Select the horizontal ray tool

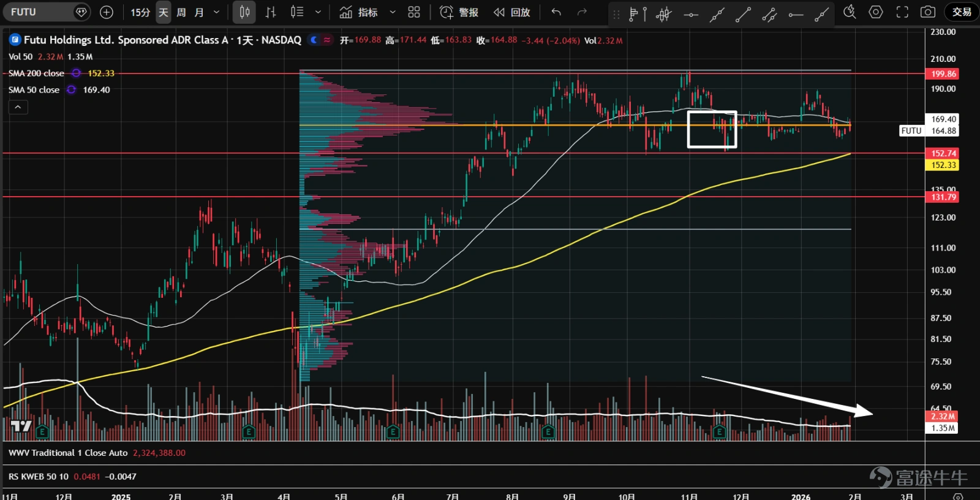(x=796, y=14)
